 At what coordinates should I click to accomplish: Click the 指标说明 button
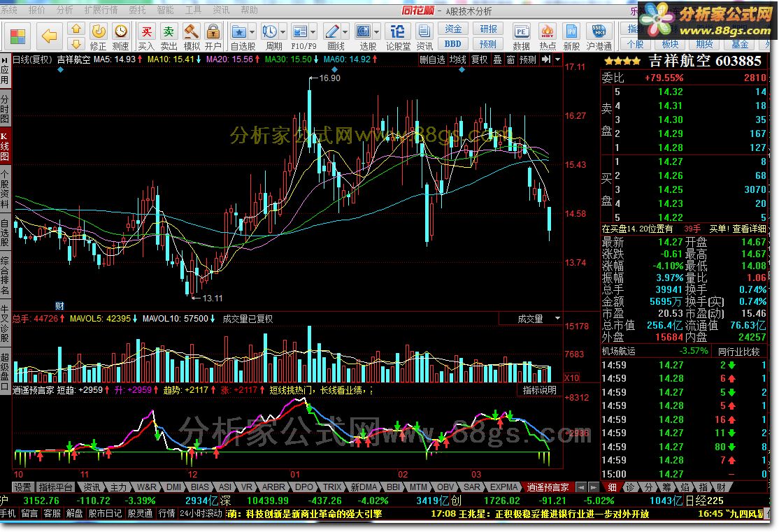[540, 390]
